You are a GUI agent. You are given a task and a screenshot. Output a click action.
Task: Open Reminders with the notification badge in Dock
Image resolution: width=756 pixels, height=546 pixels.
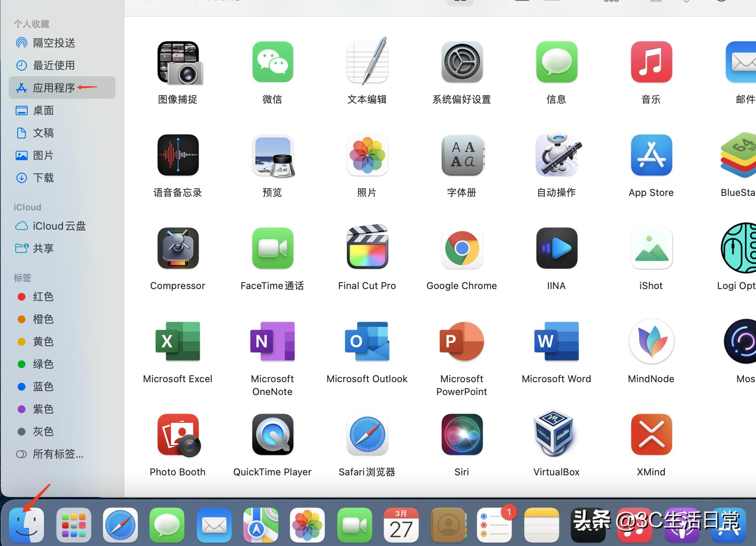click(x=495, y=525)
